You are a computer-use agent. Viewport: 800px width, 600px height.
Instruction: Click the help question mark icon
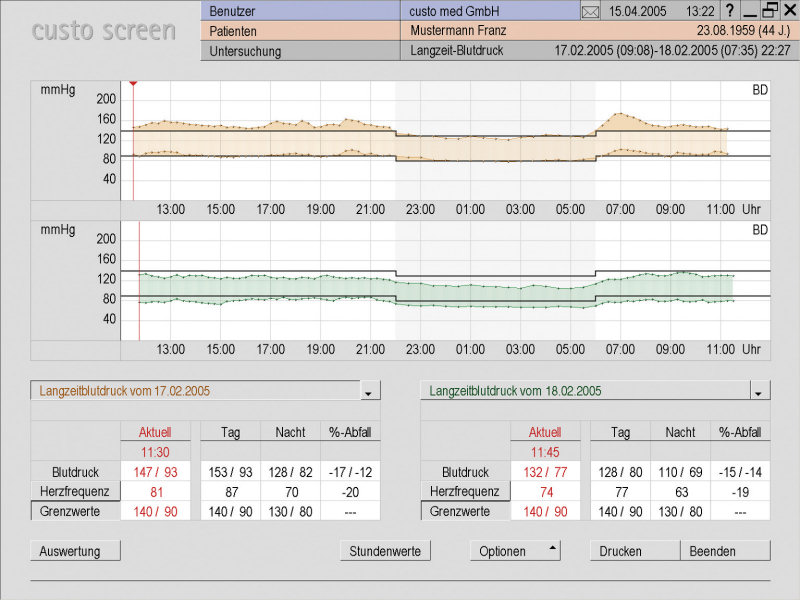coord(730,11)
